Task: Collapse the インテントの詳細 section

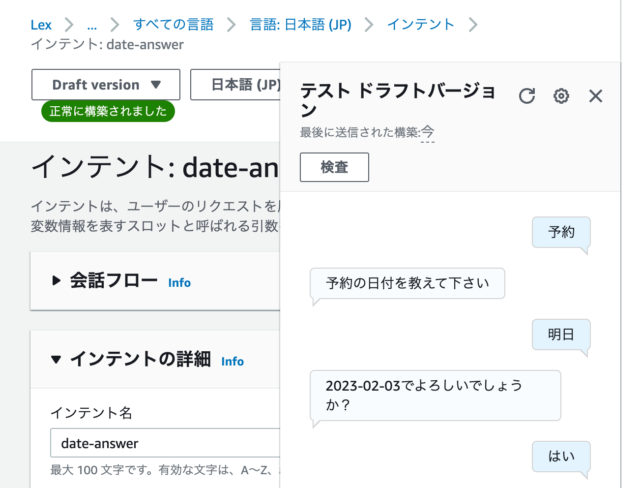Action: point(56,360)
